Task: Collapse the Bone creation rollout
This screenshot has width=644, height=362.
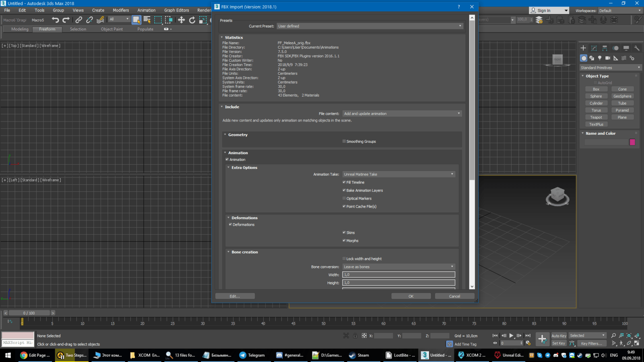Action: point(228,252)
